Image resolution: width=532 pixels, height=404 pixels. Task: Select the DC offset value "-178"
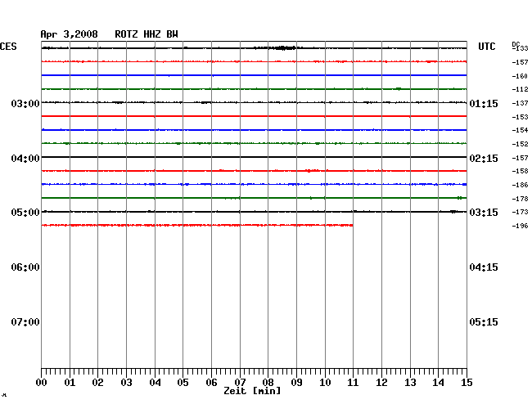520,199
